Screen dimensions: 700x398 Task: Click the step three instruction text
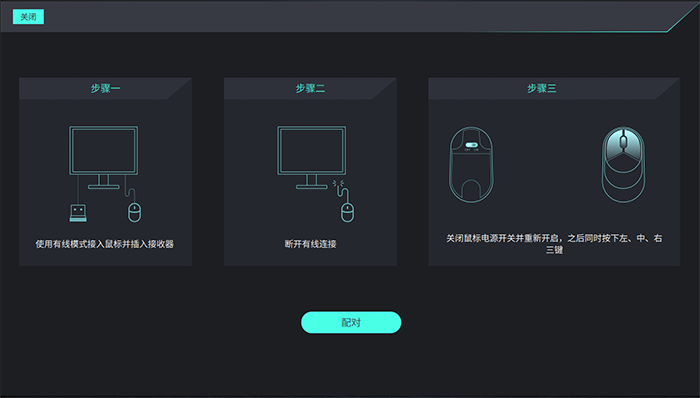[554, 244]
